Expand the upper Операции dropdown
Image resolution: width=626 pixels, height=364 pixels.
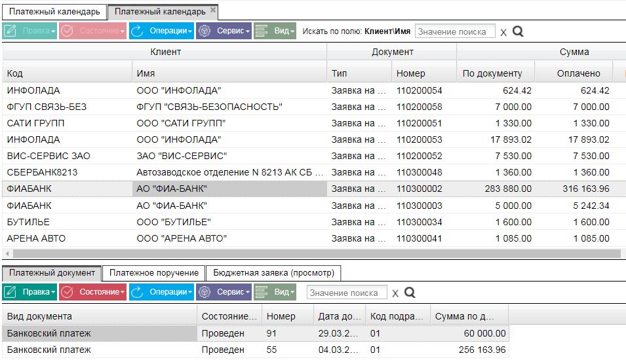161,31
